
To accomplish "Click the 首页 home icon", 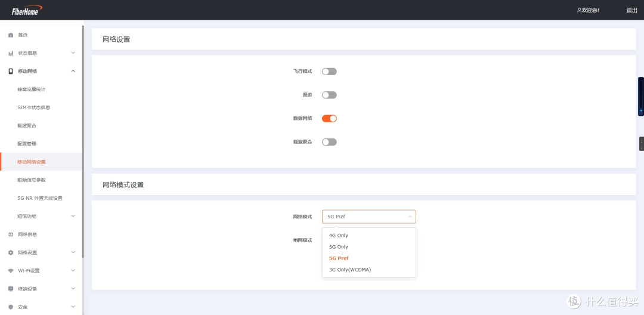I will click(x=11, y=35).
